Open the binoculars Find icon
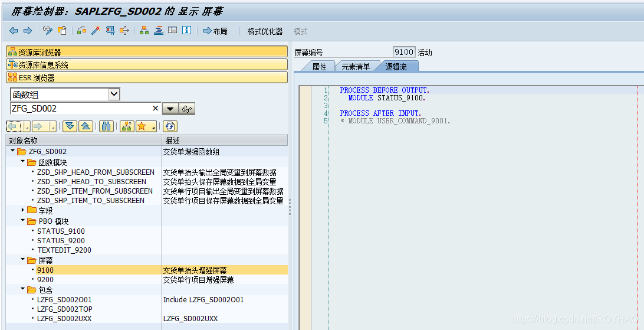This screenshot has width=644, height=330. pyautogui.click(x=106, y=126)
